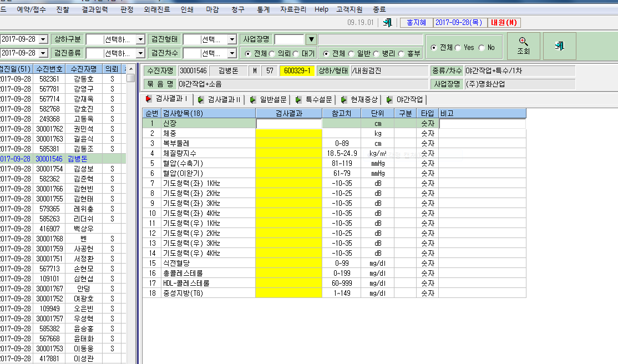Click the yellow 체중 result cell

(288, 133)
